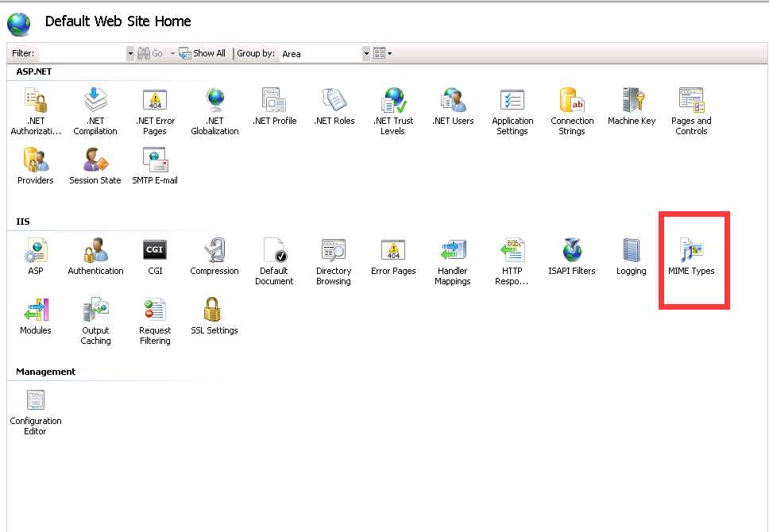Expand the view mode dropdown arrow
This screenshot has width=769, height=532.
pos(389,53)
